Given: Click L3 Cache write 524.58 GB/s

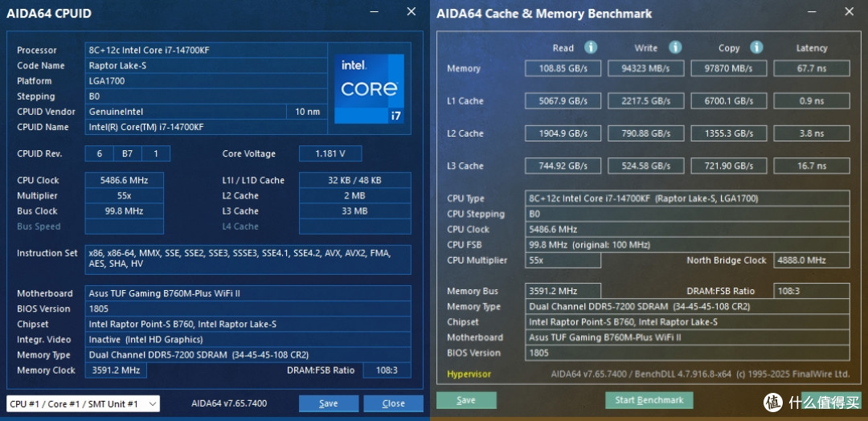Looking at the screenshot, I should [x=646, y=166].
